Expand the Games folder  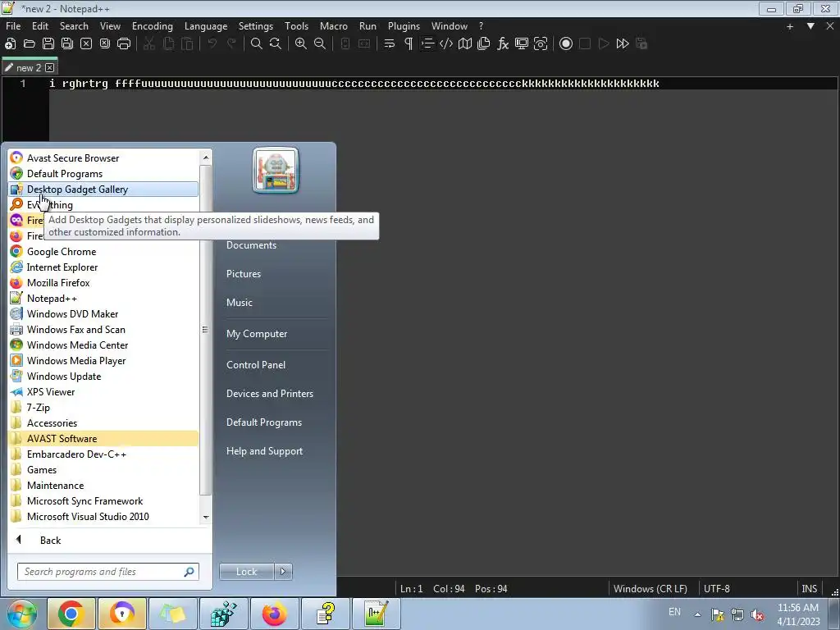[103, 470]
